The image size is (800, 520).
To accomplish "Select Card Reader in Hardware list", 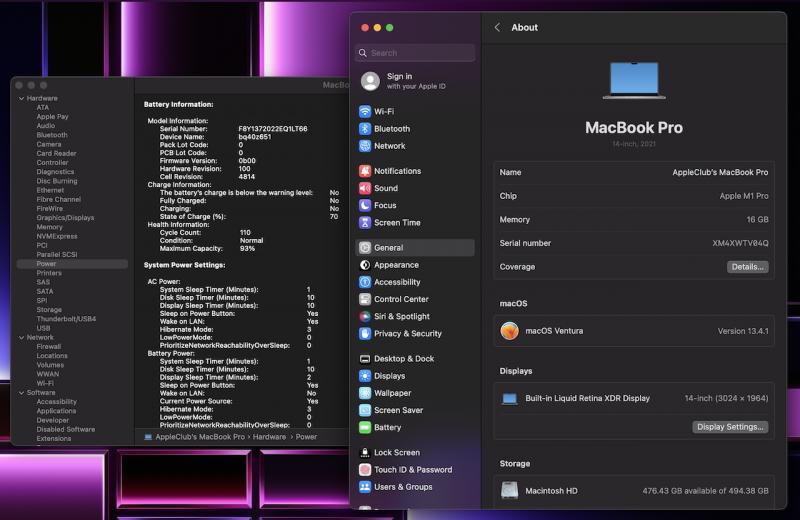I will [x=56, y=153].
